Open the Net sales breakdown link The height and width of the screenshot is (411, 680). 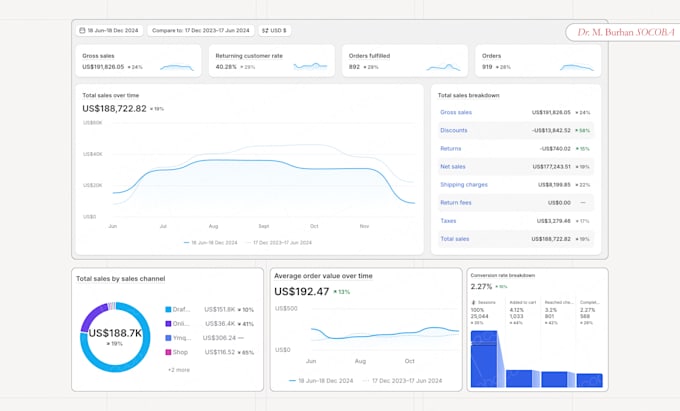click(x=453, y=166)
